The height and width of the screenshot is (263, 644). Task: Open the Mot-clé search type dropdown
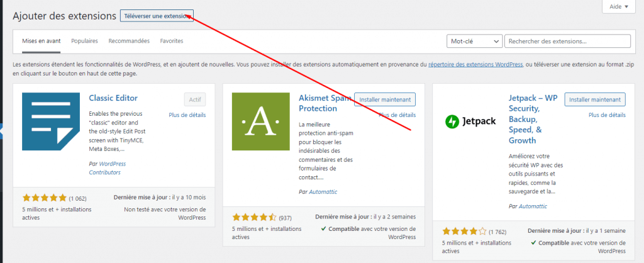click(x=474, y=42)
